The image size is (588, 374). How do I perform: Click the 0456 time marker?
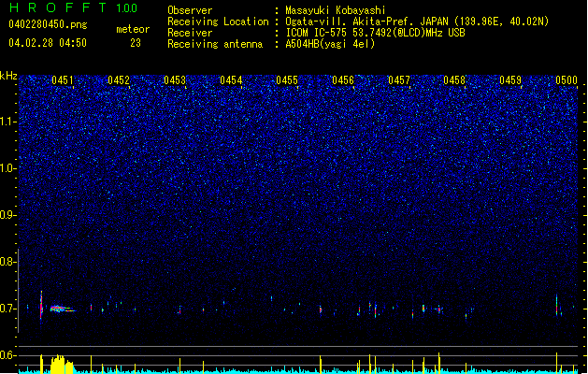click(x=343, y=80)
